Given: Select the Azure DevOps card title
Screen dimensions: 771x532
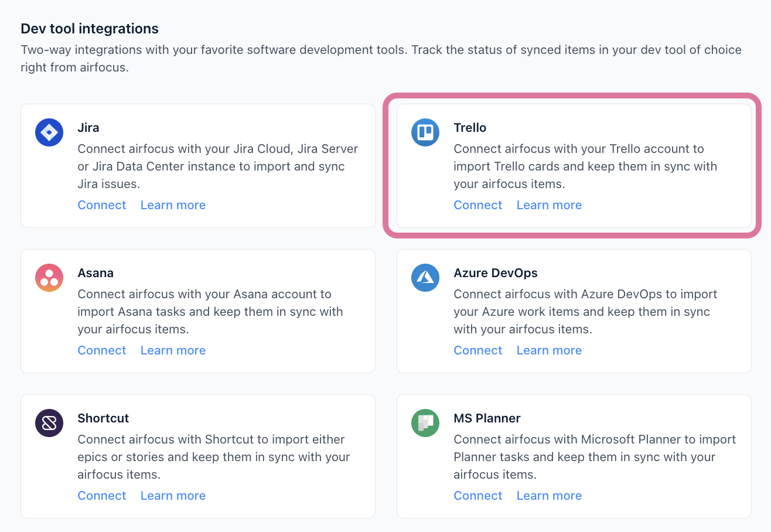Looking at the screenshot, I should pyautogui.click(x=496, y=273).
